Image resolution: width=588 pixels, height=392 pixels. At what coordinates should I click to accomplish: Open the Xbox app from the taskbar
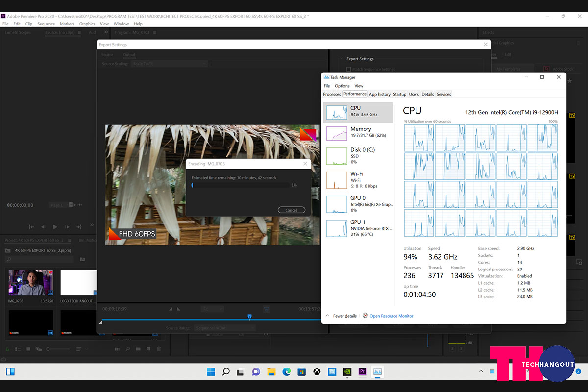coord(317,372)
